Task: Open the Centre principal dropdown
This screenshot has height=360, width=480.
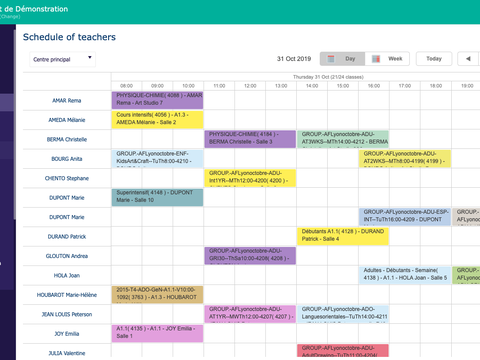Action: point(62,59)
